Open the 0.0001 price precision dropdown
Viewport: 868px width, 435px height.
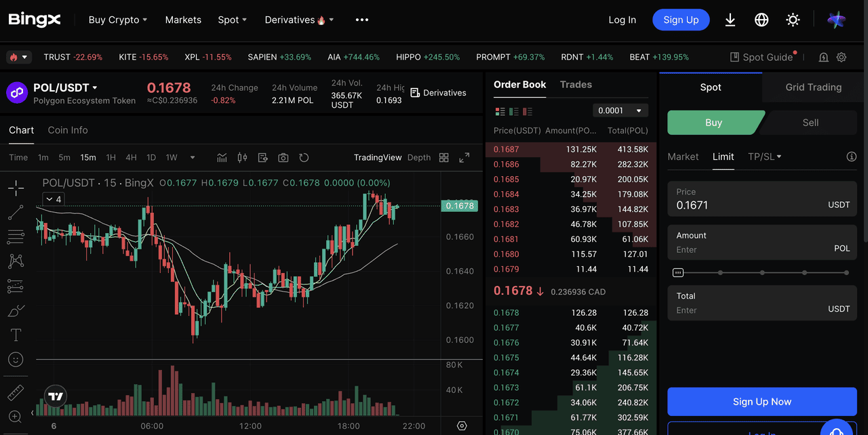620,110
